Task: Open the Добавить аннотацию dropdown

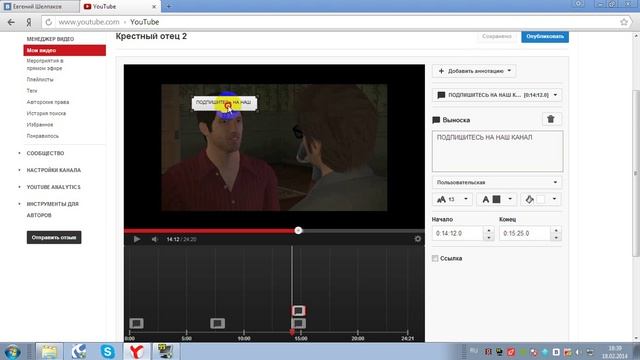Action: tap(474, 71)
